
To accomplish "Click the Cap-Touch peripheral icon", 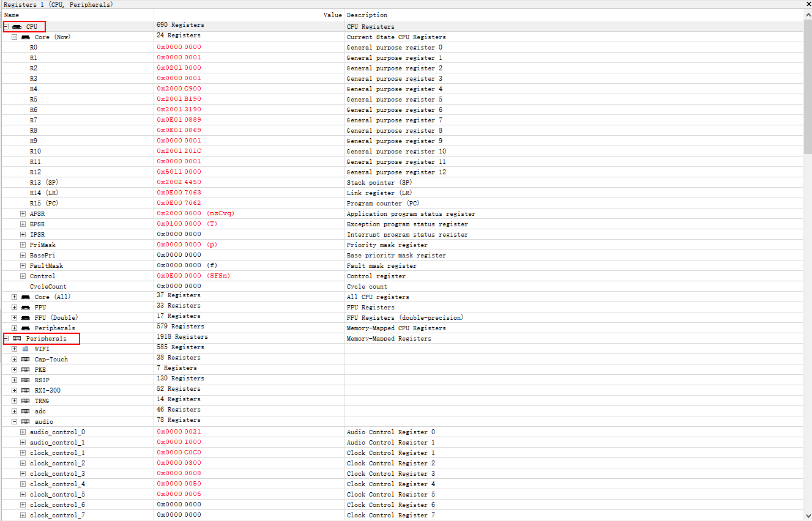I will [x=25, y=360].
